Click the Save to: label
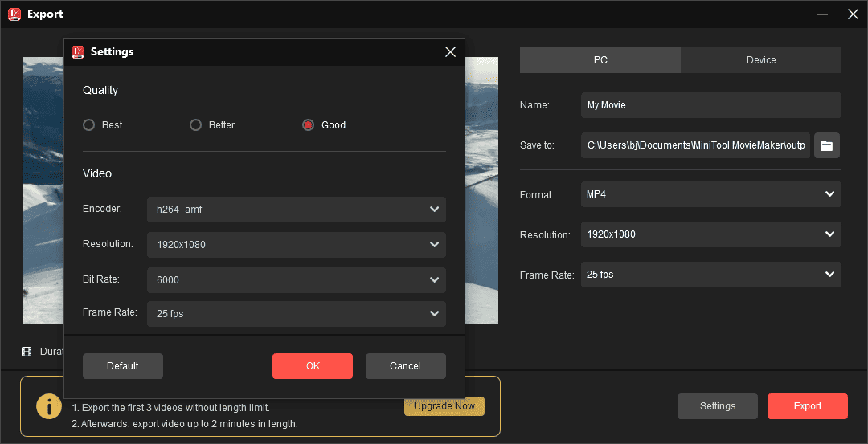 click(537, 145)
